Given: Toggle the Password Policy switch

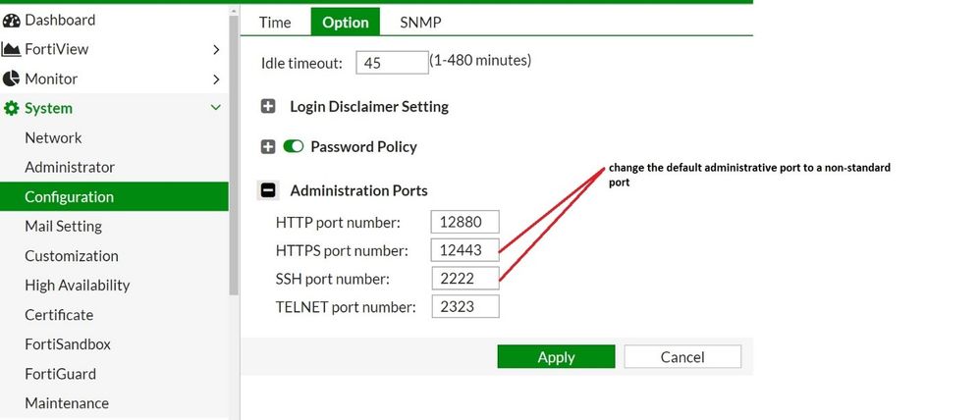Looking at the screenshot, I should point(294,147).
